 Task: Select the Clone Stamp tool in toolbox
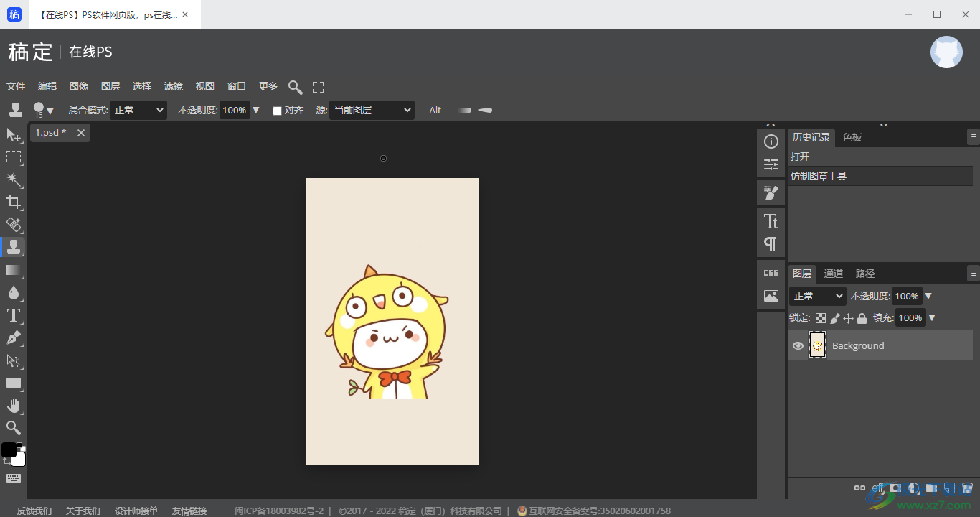pos(14,247)
